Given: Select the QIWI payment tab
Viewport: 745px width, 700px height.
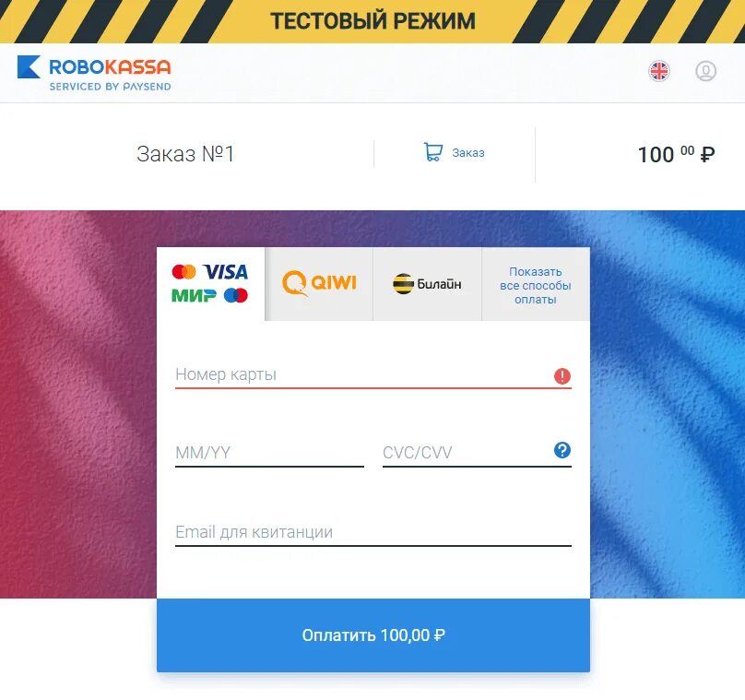Looking at the screenshot, I should click(319, 284).
